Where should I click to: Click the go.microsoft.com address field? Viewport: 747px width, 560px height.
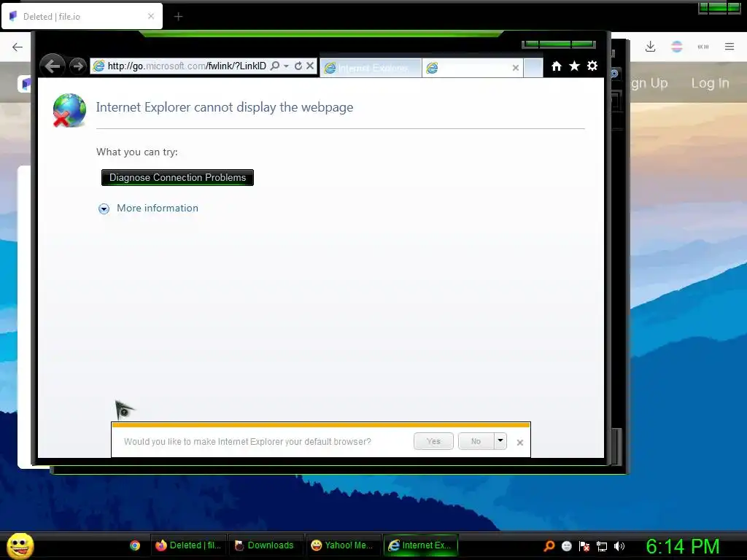(187, 66)
